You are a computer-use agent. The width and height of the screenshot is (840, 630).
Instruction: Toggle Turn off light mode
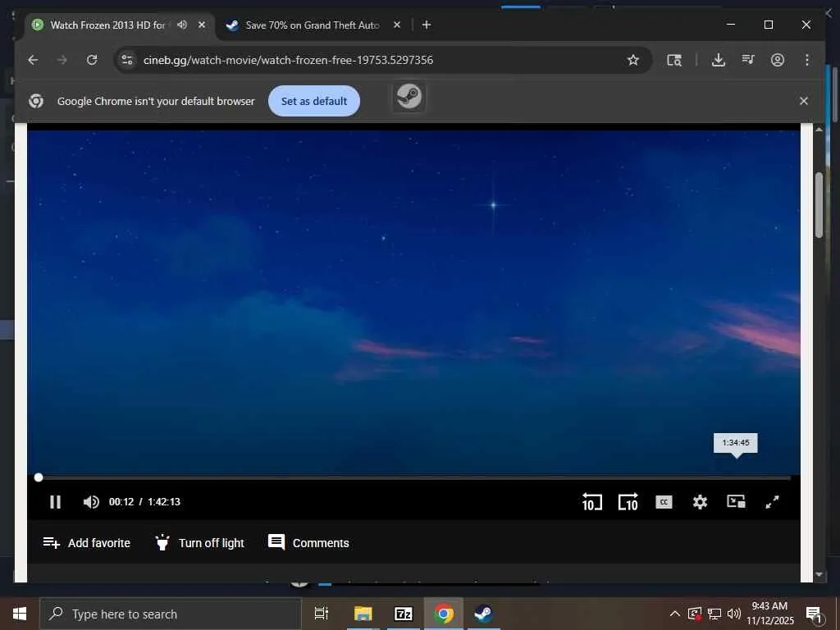click(x=199, y=543)
